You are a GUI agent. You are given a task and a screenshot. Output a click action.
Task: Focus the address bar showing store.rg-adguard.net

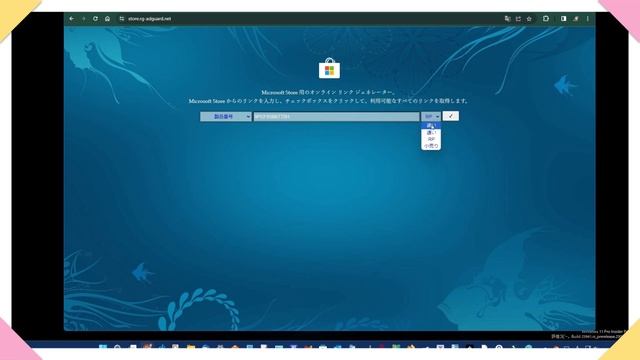click(x=149, y=19)
